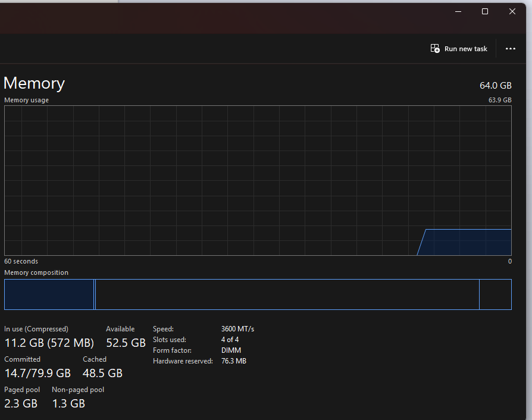Screen dimensions: 532x420
Task: Click the Run new task icon
Action: point(435,49)
